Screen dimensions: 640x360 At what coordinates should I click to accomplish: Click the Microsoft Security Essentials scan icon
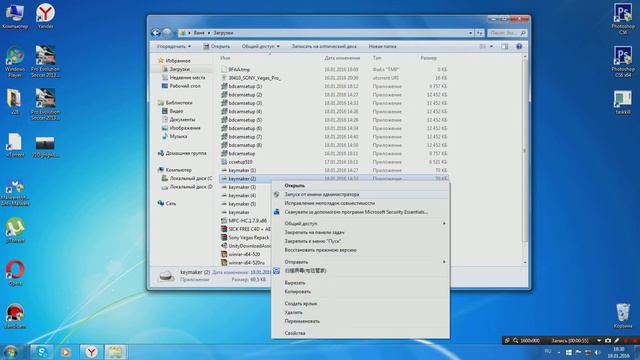pyautogui.click(x=277, y=212)
